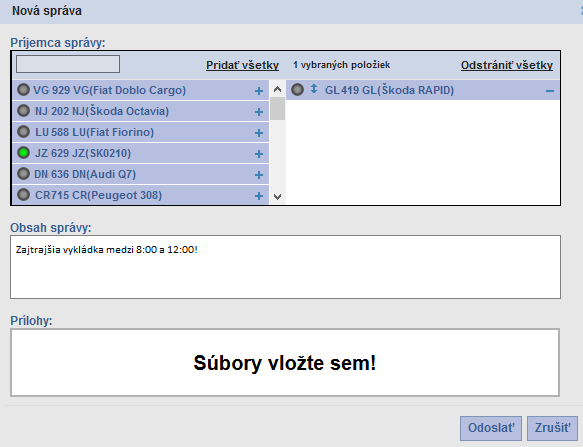Click scroll up arrow of recipient list
The width and height of the screenshot is (583, 447).
pyautogui.click(x=277, y=89)
